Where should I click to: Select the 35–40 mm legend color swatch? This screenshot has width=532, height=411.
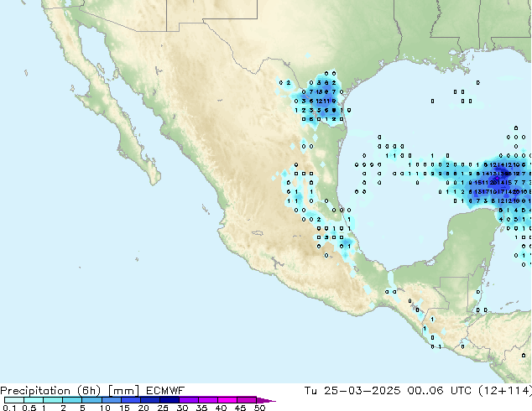207,400
